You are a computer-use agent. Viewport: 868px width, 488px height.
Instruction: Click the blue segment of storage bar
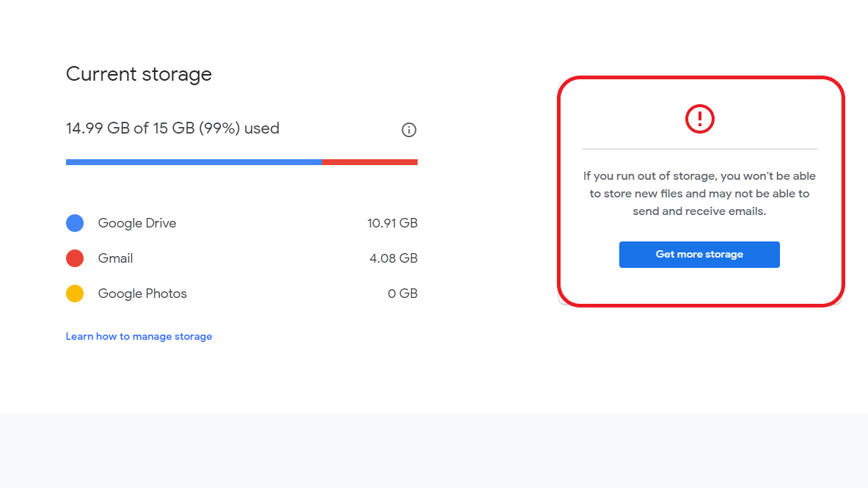[x=194, y=162]
